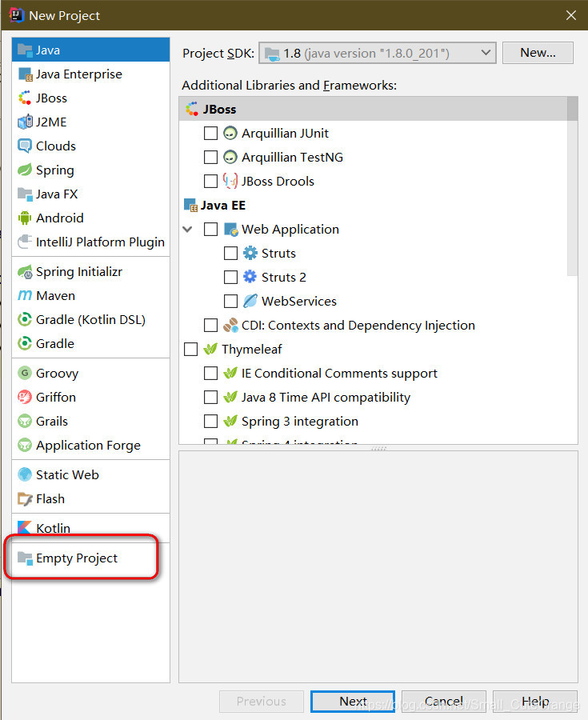Image resolution: width=588 pixels, height=720 pixels.
Task: Click the New... SDK button
Action: (x=538, y=53)
